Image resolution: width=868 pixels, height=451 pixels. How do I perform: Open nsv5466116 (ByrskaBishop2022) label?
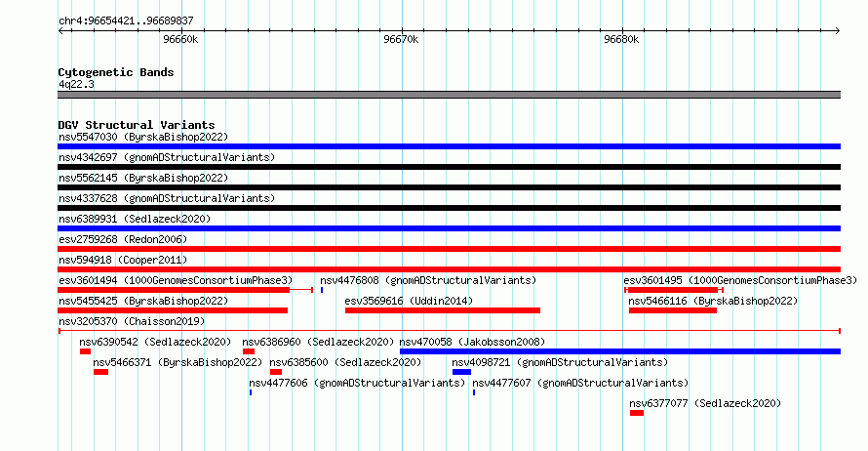point(713,301)
